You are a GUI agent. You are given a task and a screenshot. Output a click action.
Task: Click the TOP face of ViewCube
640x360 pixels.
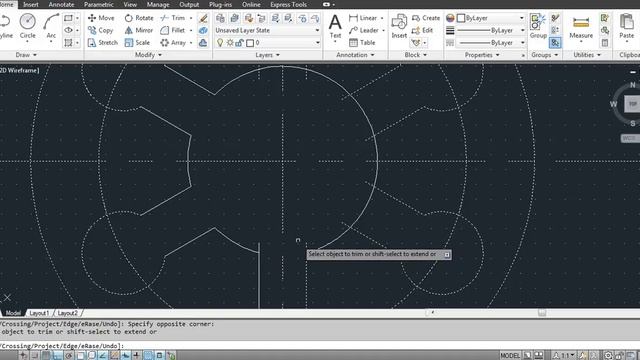[x=633, y=104]
